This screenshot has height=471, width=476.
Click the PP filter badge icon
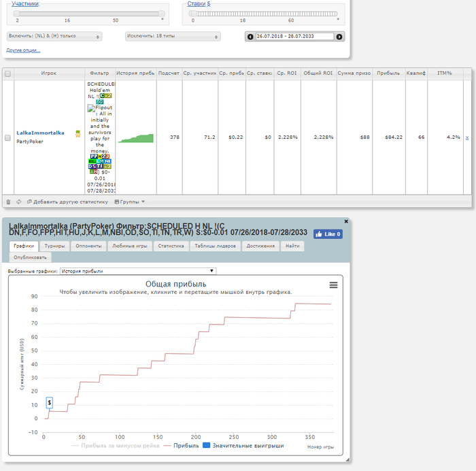click(94, 156)
